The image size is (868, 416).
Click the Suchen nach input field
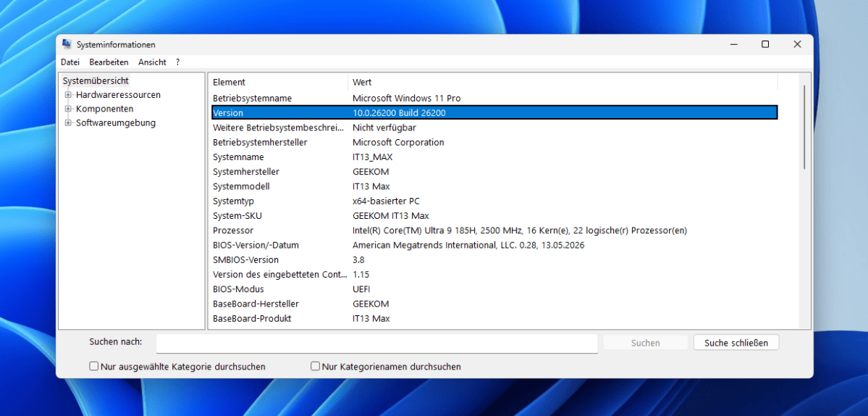click(376, 343)
